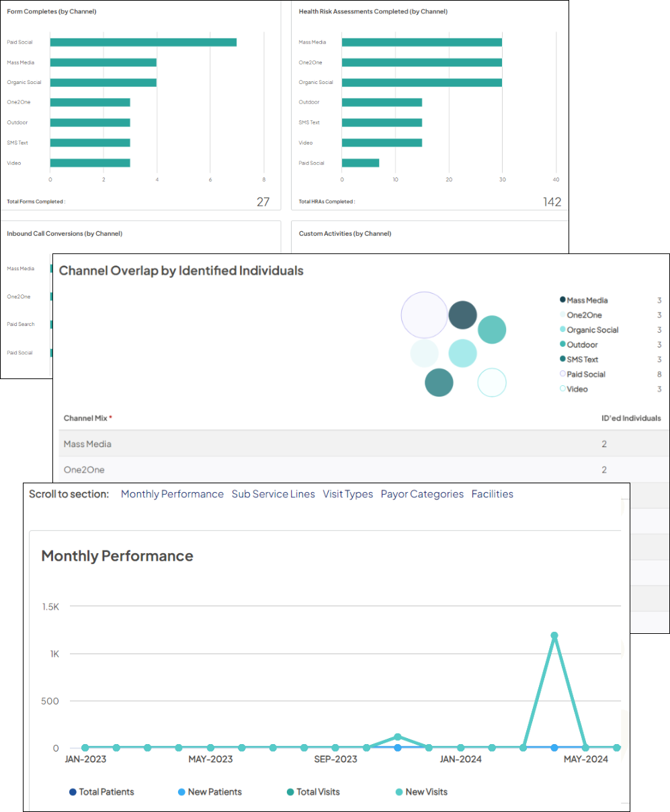Viewport: 670px width, 812px height.
Task: Open the Visit Types section link
Action: (x=347, y=494)
